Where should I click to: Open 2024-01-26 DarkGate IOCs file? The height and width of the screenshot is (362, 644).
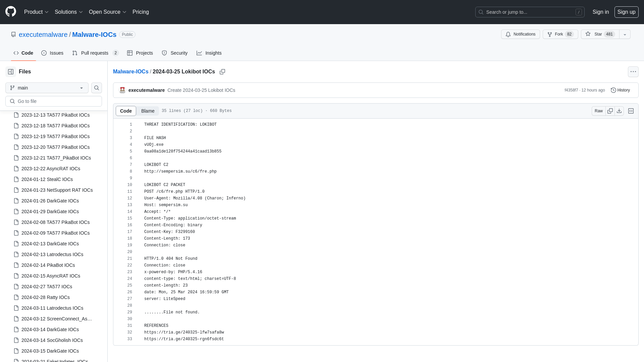tap(50, 201)
